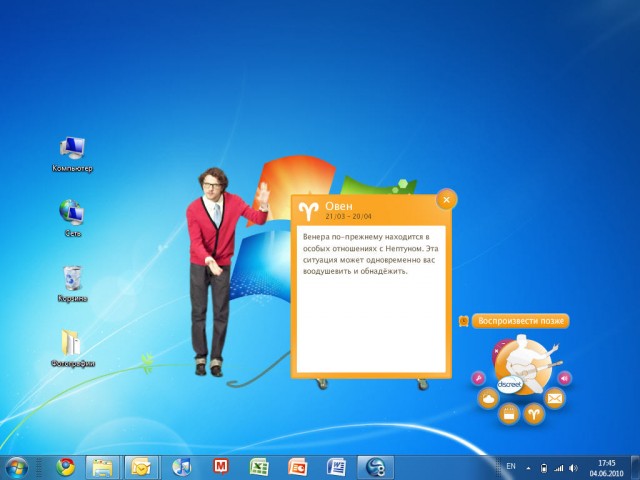
Task: Open widget settings with the wrench icon
Action: coord(478,378)
